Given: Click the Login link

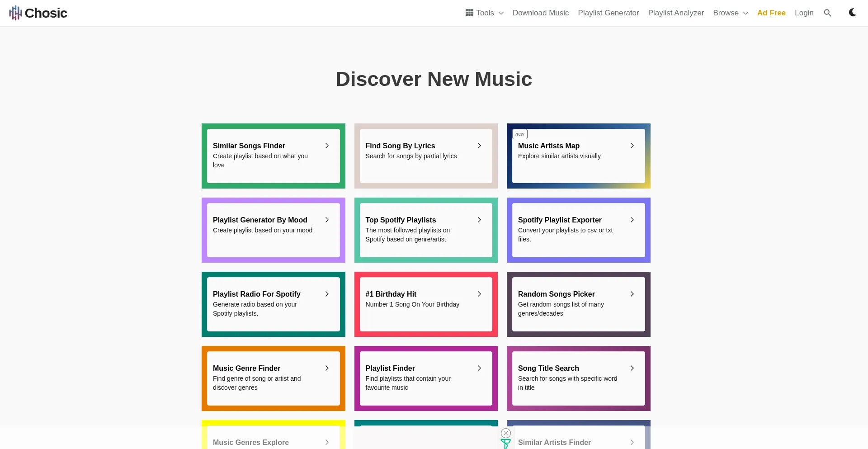Looking at the screenshot, I should [804, 13].
